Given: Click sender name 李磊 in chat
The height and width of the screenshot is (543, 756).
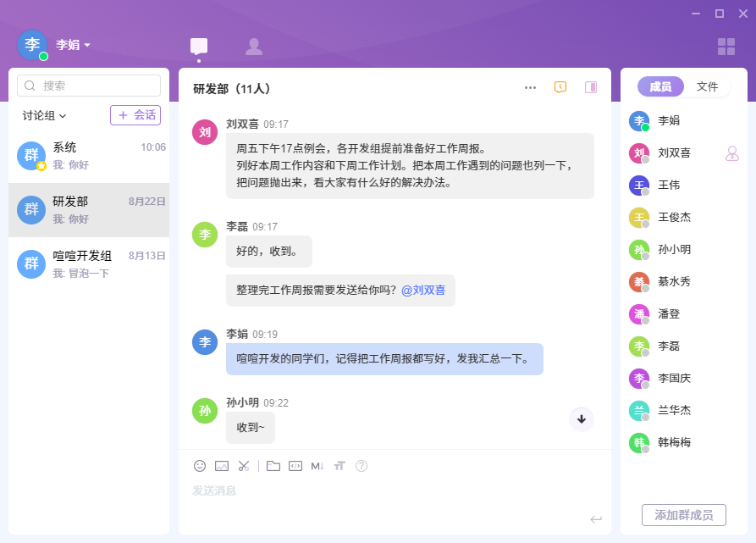Looking at the screenshot, I should [237, 227].
